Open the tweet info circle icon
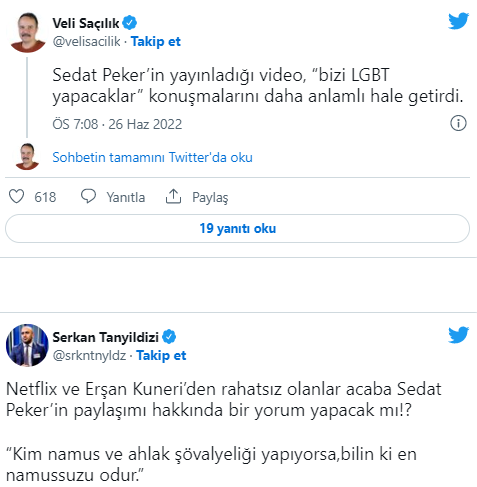 [x=458, y=123]
